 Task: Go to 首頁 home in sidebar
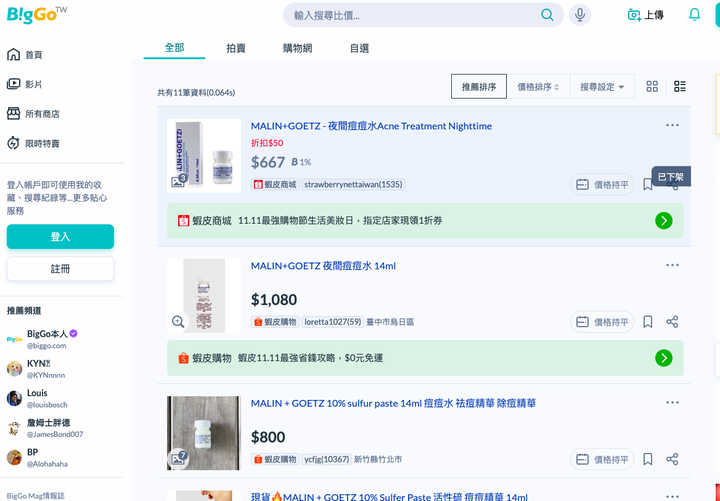pos(25,55)
